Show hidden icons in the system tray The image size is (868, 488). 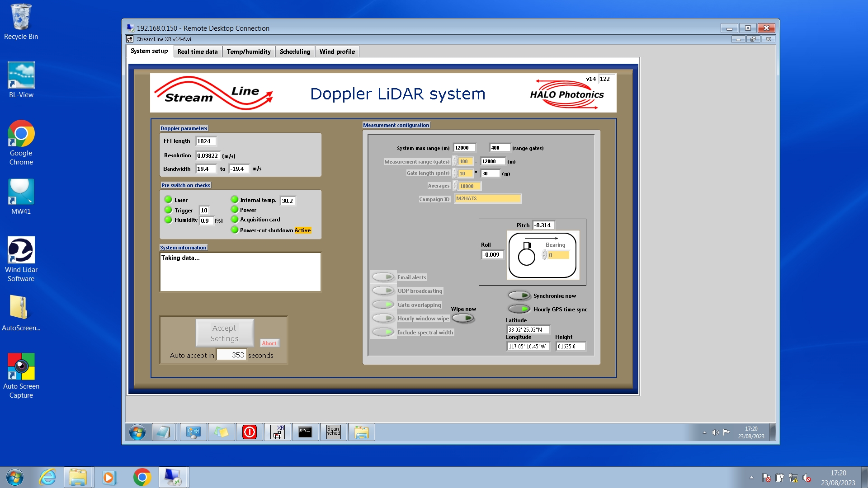pos(751,478)
